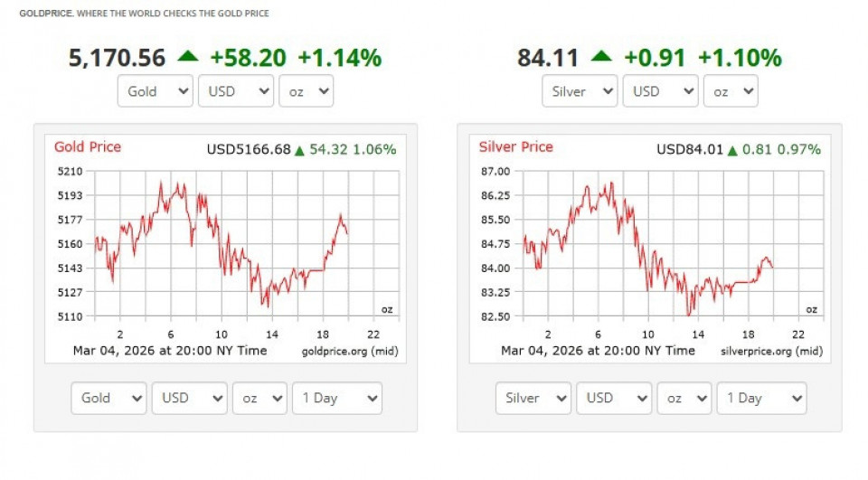Expand oz unit dropdown above the gold chart
The width and height of the screenshot is (868, 480).
pyautogui.click(x=306, y=91)
